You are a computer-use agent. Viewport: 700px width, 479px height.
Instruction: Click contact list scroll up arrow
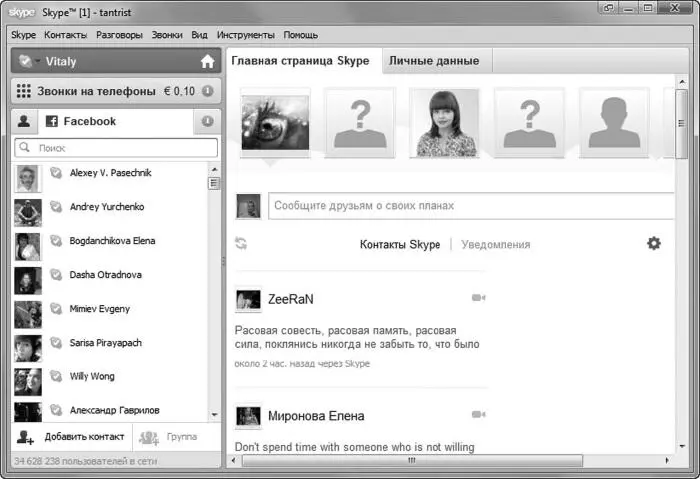pyautogui.click(x=214, y=170)
